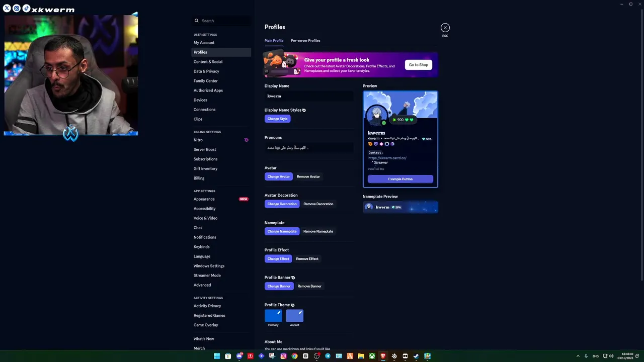Open the carrd.co link in preview
The height and width of the screenshot is (362, 644).
tap(387, 158)
